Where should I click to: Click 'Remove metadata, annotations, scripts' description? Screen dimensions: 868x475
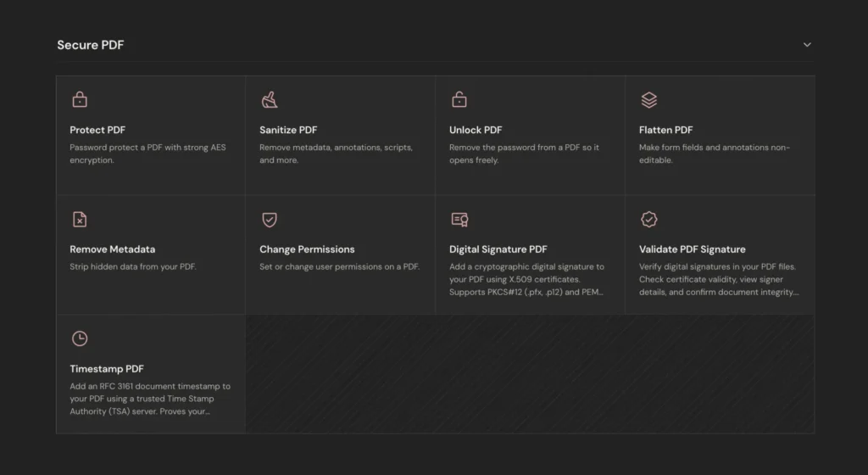click(x=336, y=154)
